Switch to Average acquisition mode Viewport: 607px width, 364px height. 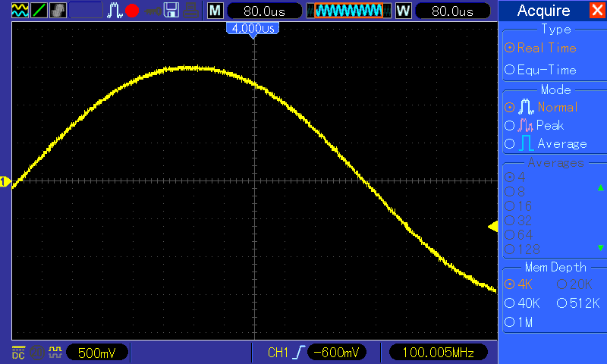tap(546, 144)
